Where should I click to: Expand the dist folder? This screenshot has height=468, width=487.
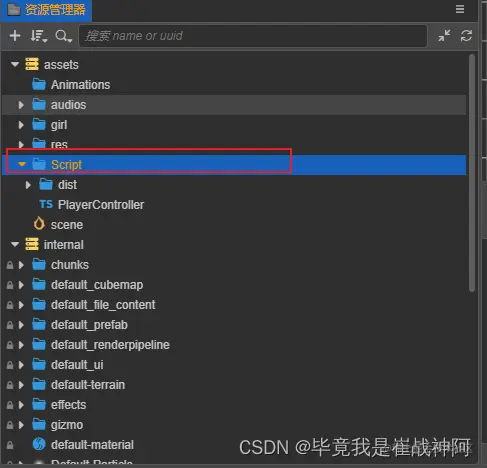[x=28, y=185]
